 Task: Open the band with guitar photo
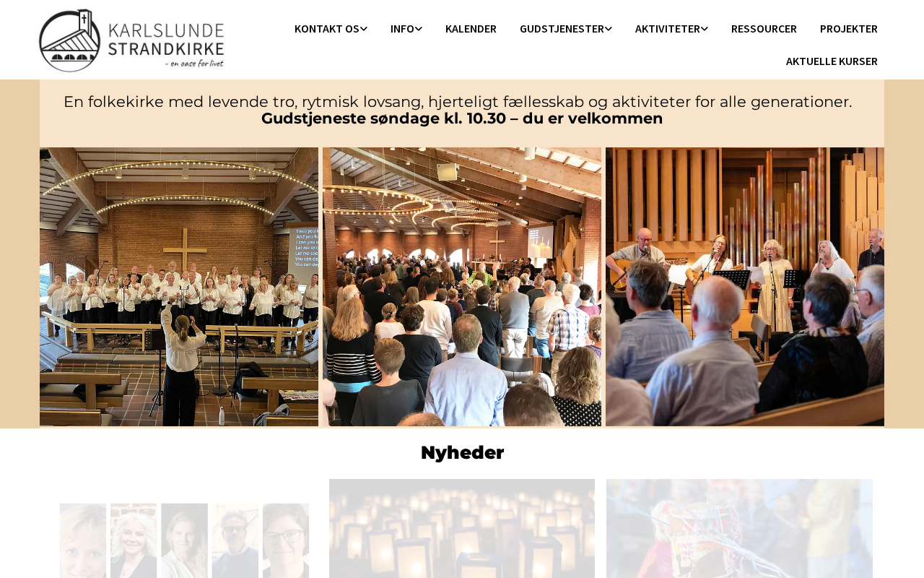tap(745, 287)
